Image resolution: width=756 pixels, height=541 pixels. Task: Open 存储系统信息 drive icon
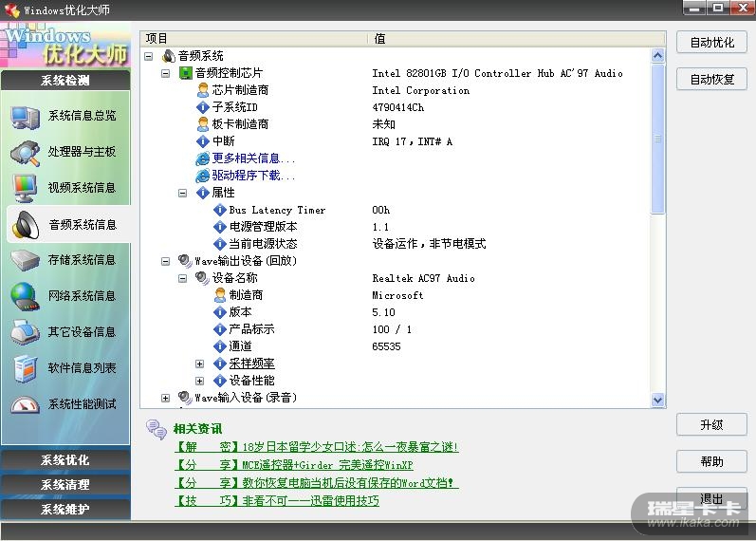click(x=25, y=260)
